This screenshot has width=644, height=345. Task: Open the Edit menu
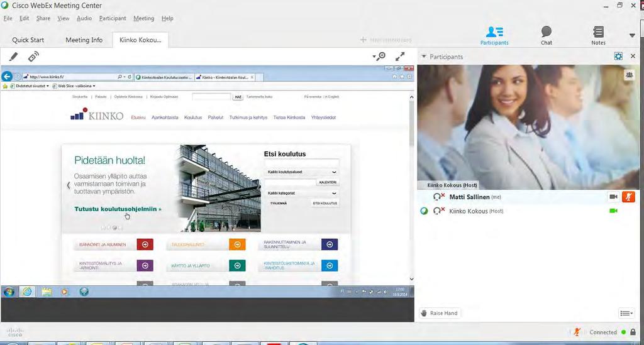tap(25, 18)
